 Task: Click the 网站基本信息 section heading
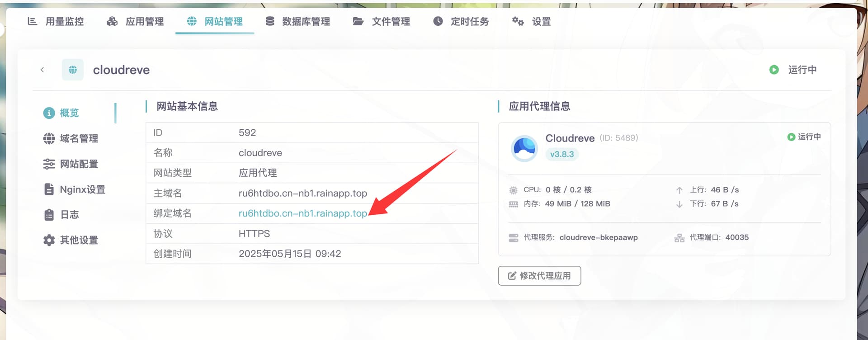pyautogui.click(x=187, y=106)
